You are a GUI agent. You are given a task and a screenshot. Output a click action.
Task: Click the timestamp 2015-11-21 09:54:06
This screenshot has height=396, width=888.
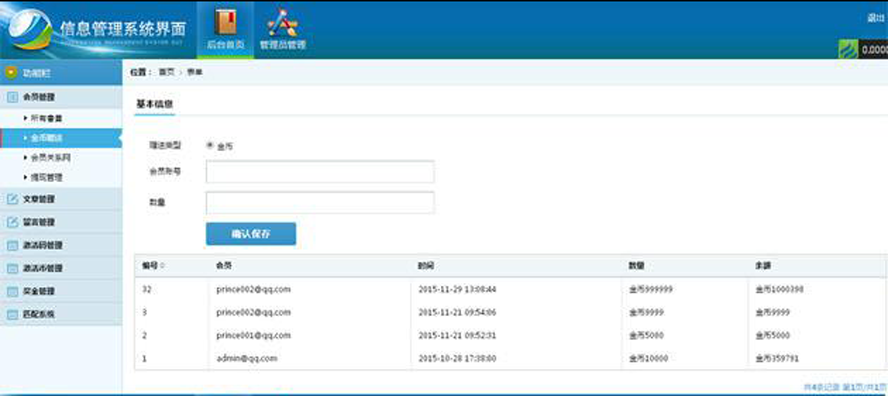[x=458, y=313]
